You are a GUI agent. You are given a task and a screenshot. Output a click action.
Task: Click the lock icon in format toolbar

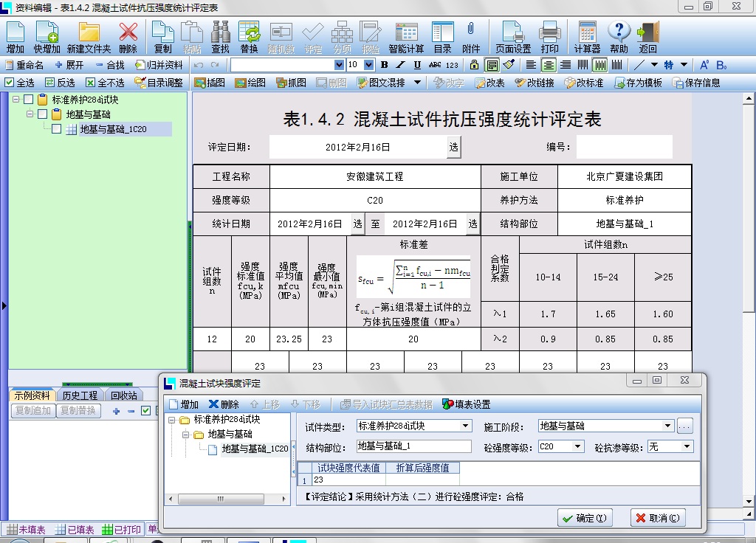tap(475, 65)
